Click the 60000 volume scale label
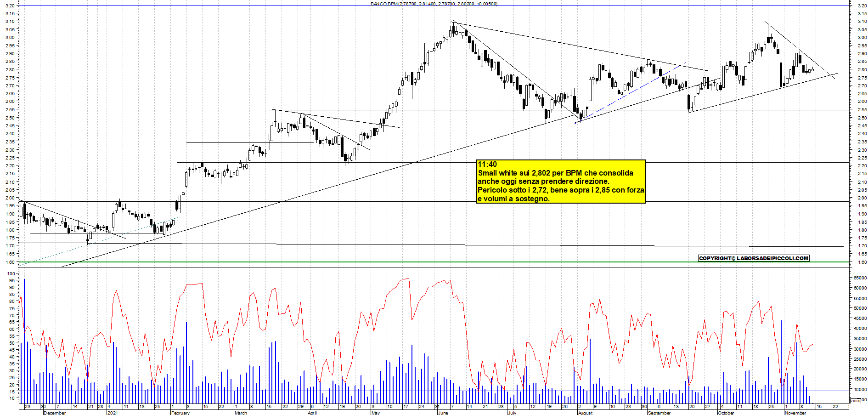Screen dimensions: 868x415 [860, 288]
